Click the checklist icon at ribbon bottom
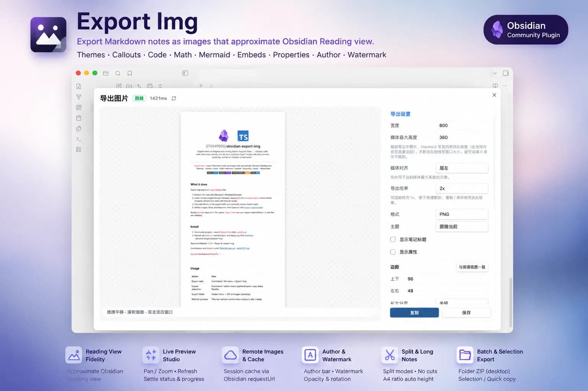The width and height of the screenshot is (588, 391). pyautogui.click(x=78, y=149)
